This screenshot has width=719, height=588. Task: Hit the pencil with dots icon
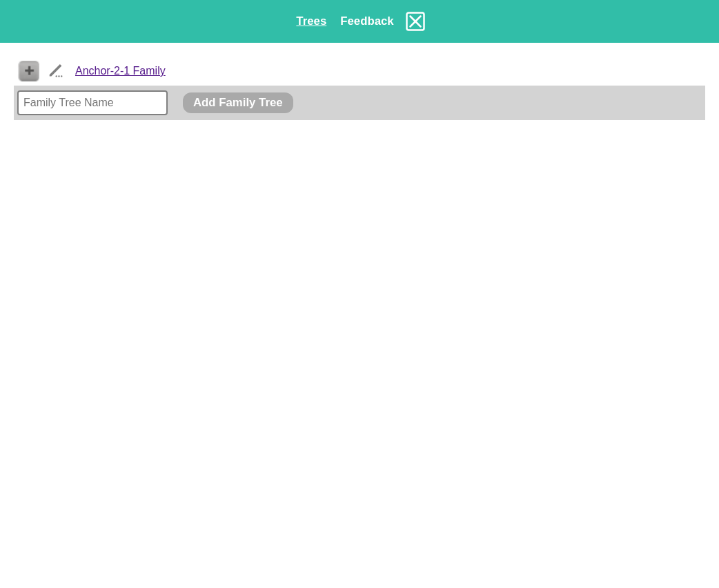pos(56,71)
